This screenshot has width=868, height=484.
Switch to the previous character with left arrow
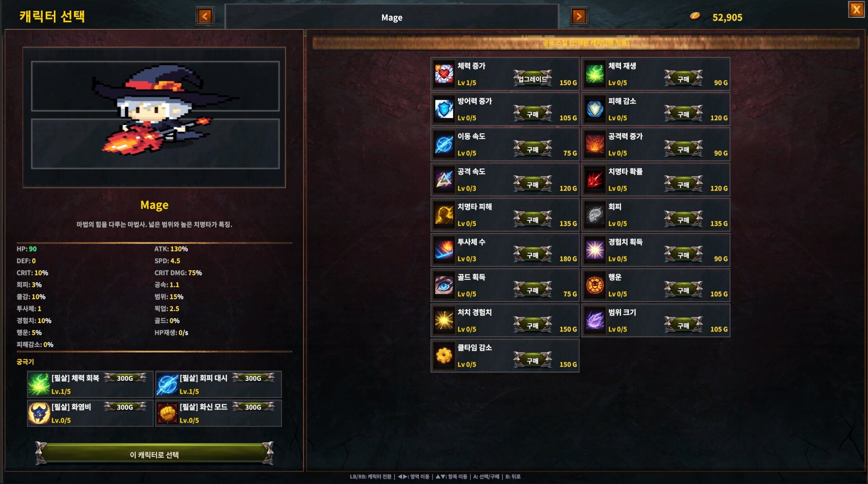[205, 17]
